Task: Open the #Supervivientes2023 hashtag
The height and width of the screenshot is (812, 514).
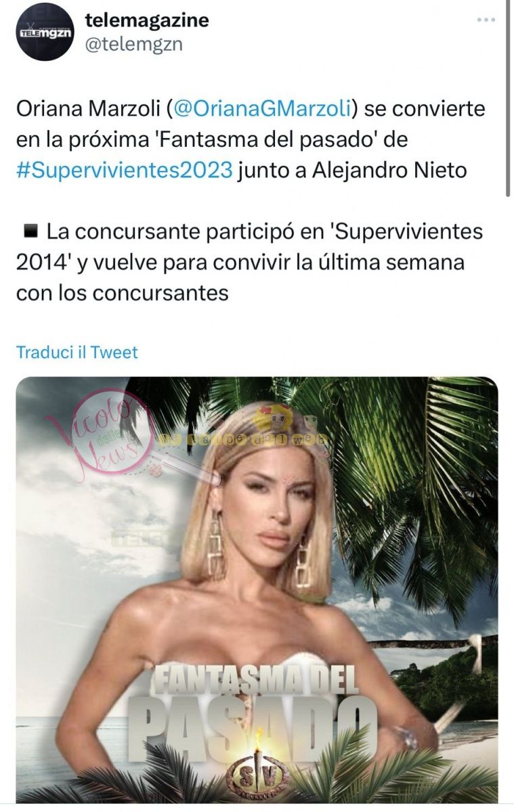Action: [124, 170]
